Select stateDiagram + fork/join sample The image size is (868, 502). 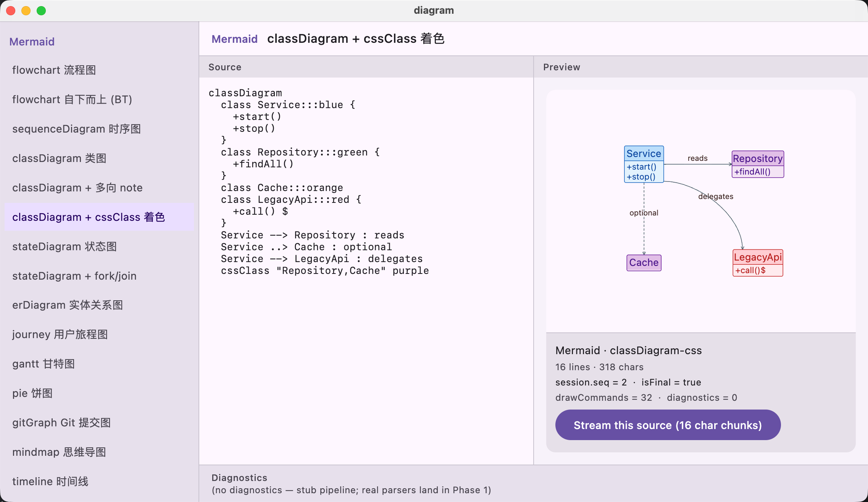pos(99,276)
